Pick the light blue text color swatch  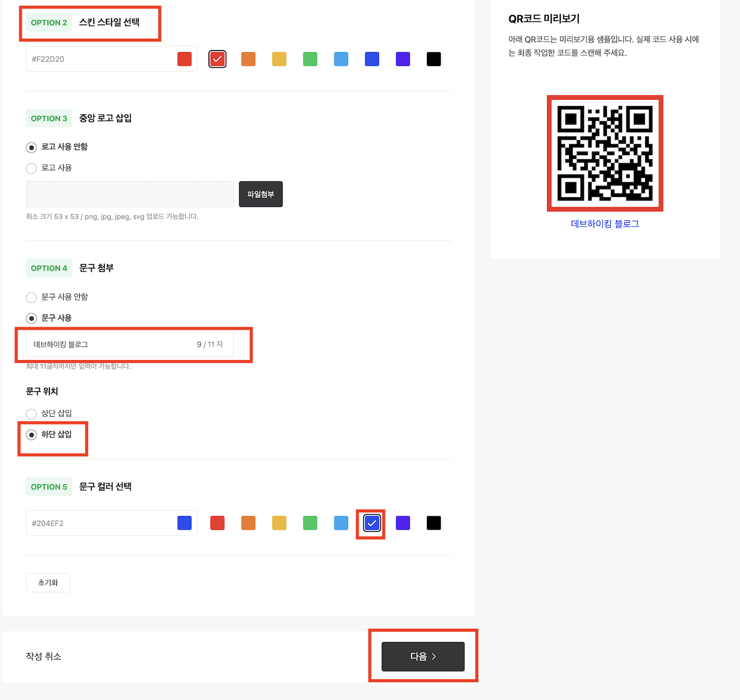(341, 523)
